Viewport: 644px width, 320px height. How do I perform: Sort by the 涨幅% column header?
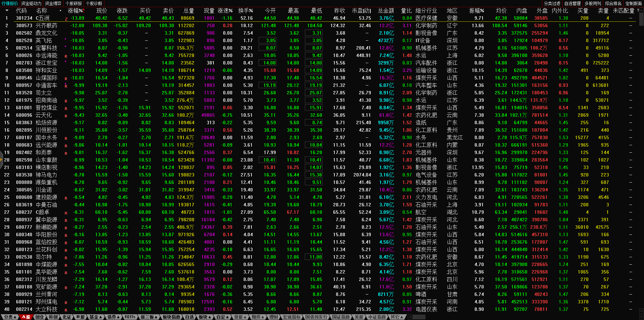[75, 11]
